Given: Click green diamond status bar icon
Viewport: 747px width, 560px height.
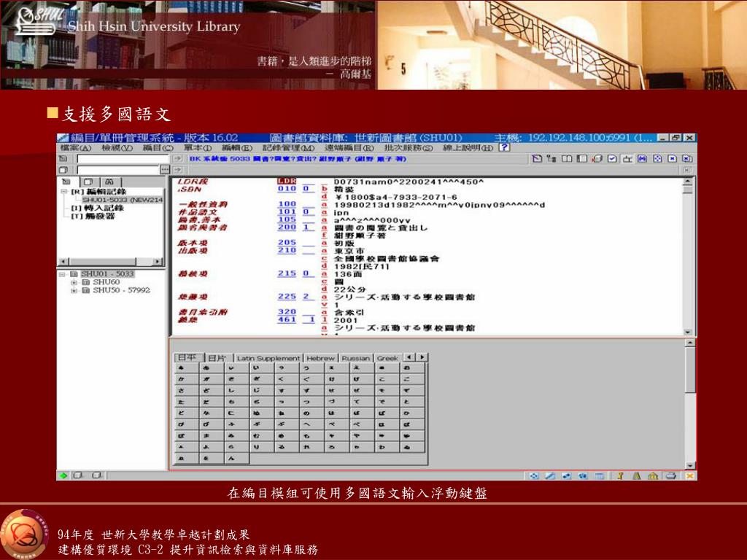Looking at the screenshot, I should click(63, 475).
